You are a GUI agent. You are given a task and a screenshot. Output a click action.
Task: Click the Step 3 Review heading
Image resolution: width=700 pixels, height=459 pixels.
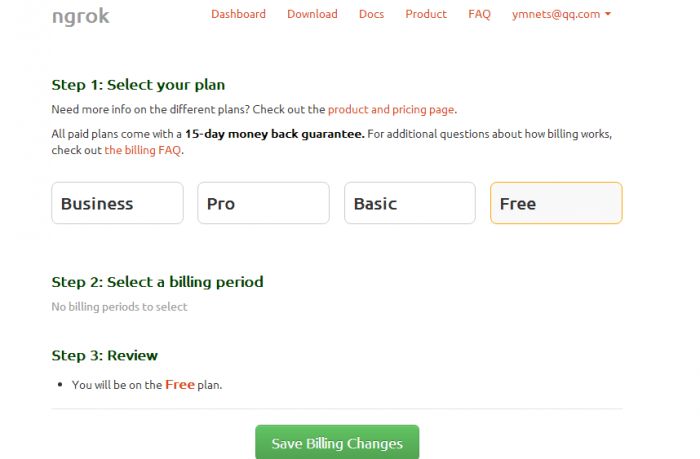(104, 355)
